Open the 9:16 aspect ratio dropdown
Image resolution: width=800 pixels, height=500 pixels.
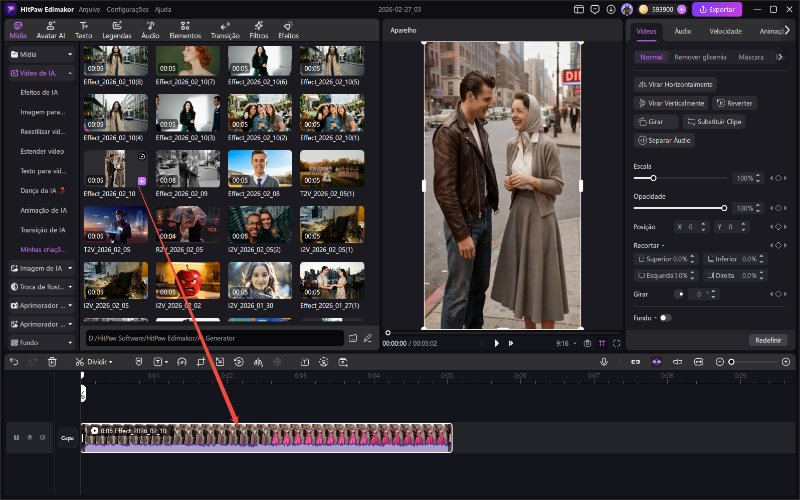565,343
